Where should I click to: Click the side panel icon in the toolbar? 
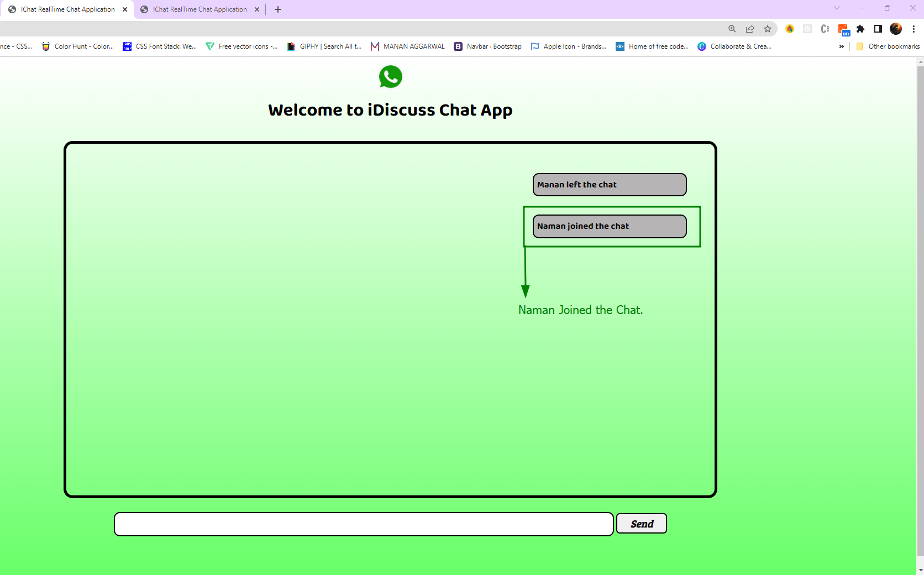tap(878, 29)
